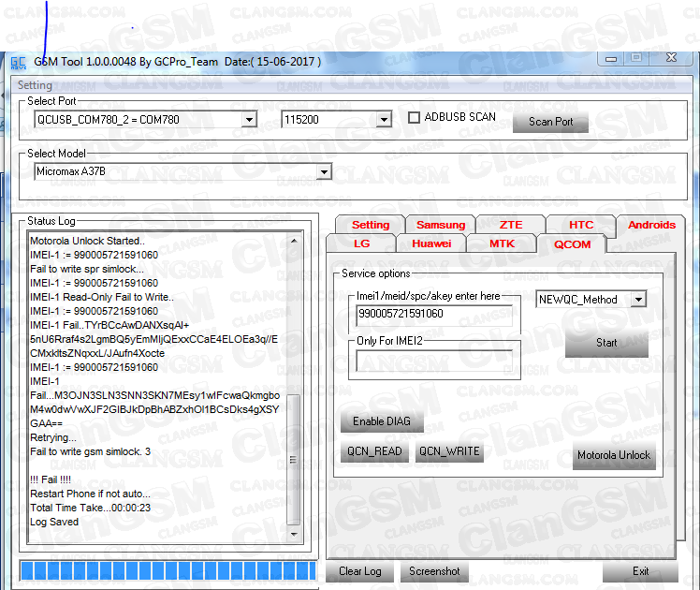
Task: Click the GC app icon in title bar
Action: tap(18, 63)
